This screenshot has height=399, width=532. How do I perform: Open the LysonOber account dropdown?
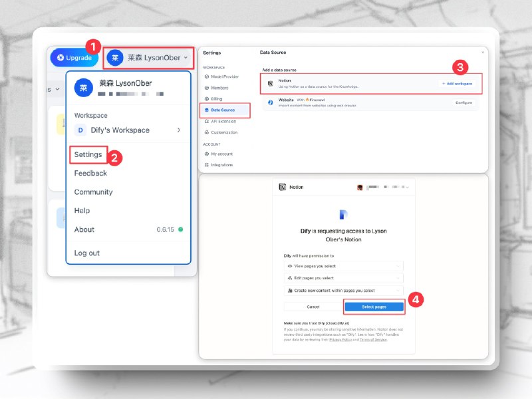point(148,58)
